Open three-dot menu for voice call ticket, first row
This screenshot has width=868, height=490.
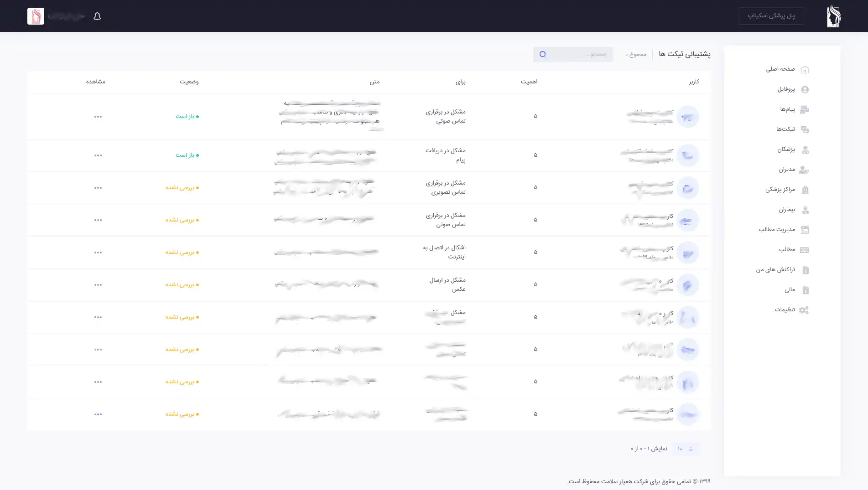[x=98, y=117]
